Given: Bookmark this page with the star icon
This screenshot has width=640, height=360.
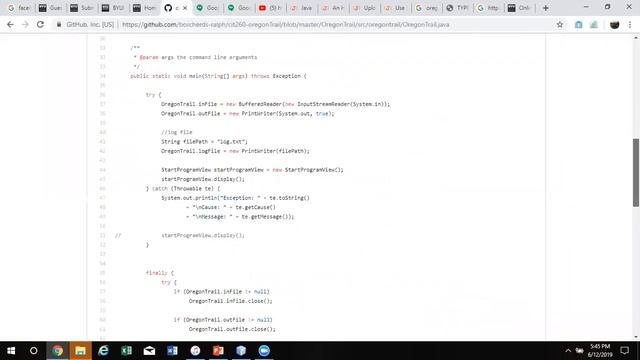Looking at the screenshot, I should 560,24.
